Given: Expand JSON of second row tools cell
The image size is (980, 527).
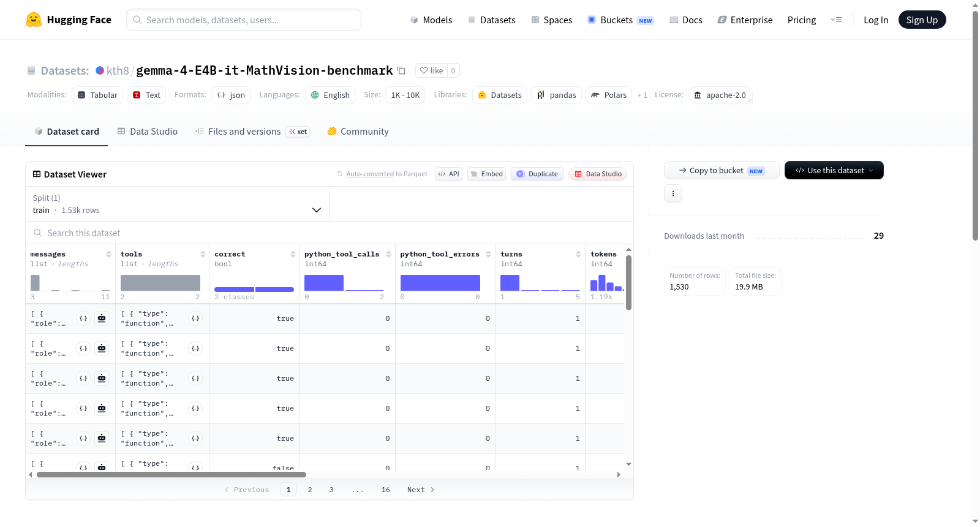Looking at the screenshot, I should [195, 348].
